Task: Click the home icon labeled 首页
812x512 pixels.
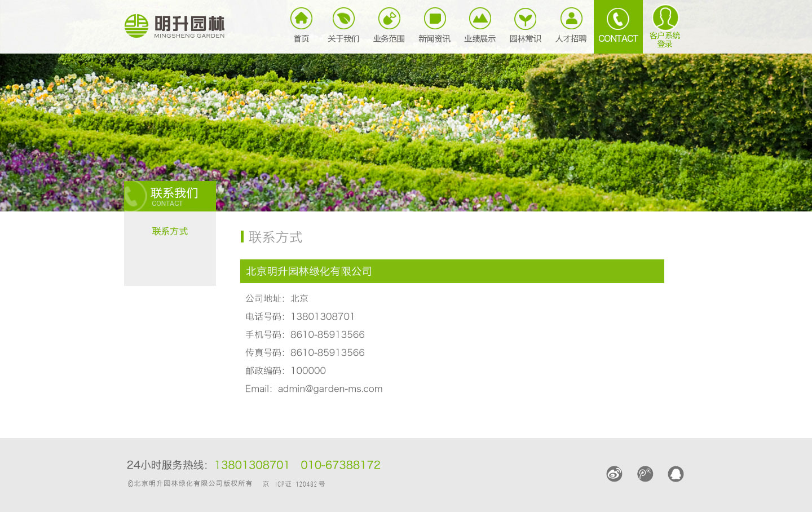Action: [x=301, y=19]
